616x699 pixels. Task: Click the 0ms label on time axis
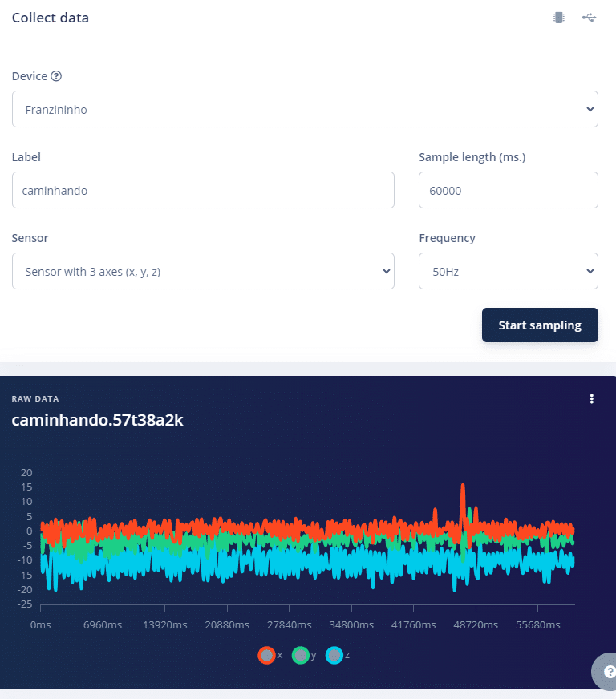click(40, 624)
